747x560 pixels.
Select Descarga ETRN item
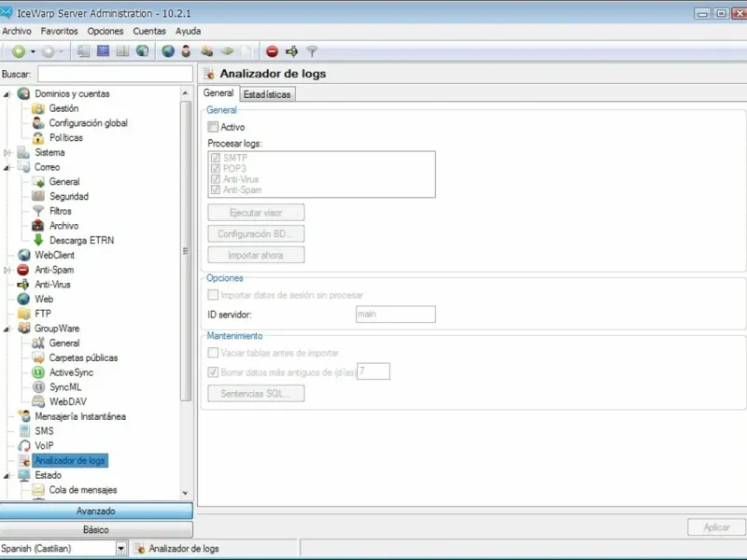81,241
